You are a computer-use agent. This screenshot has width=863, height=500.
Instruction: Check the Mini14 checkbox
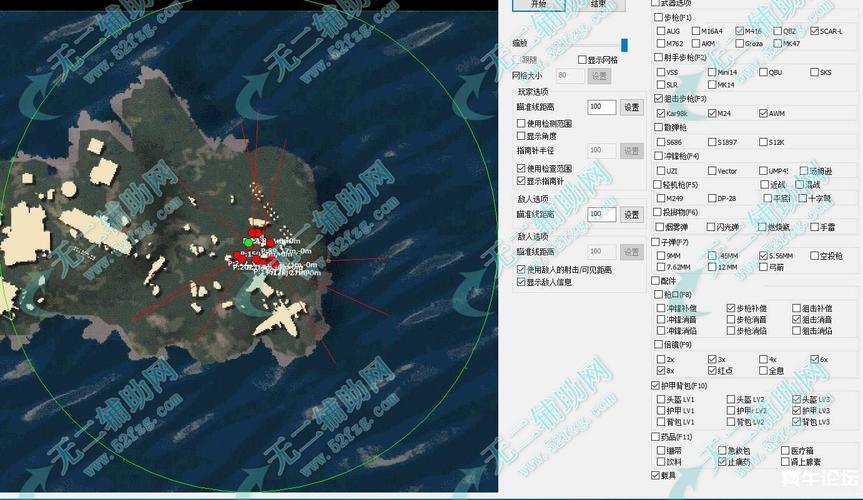coord(712,72)
